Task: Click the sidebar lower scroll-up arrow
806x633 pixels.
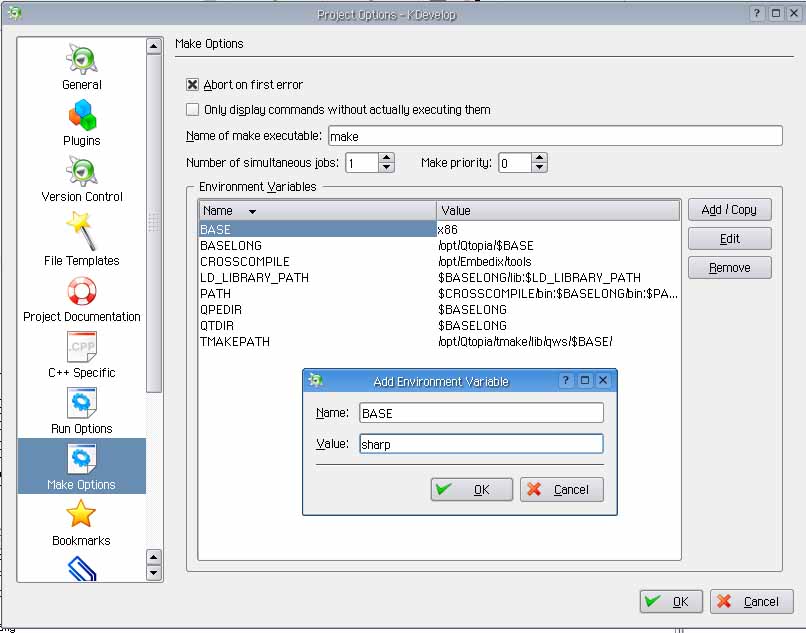Action: point(154,557)
